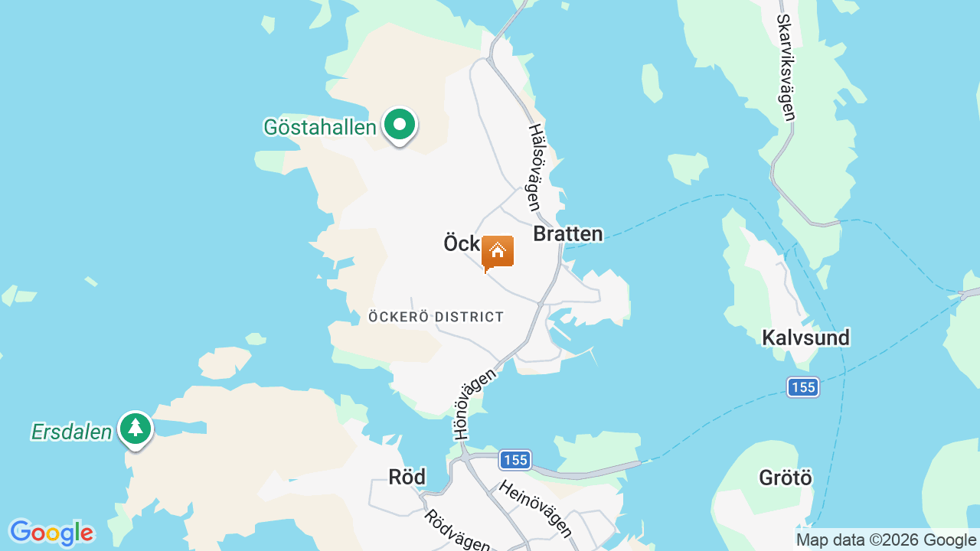980x551 pixels.
Task: Click the 155 road shield near Röd
Action: pos(515,460)
